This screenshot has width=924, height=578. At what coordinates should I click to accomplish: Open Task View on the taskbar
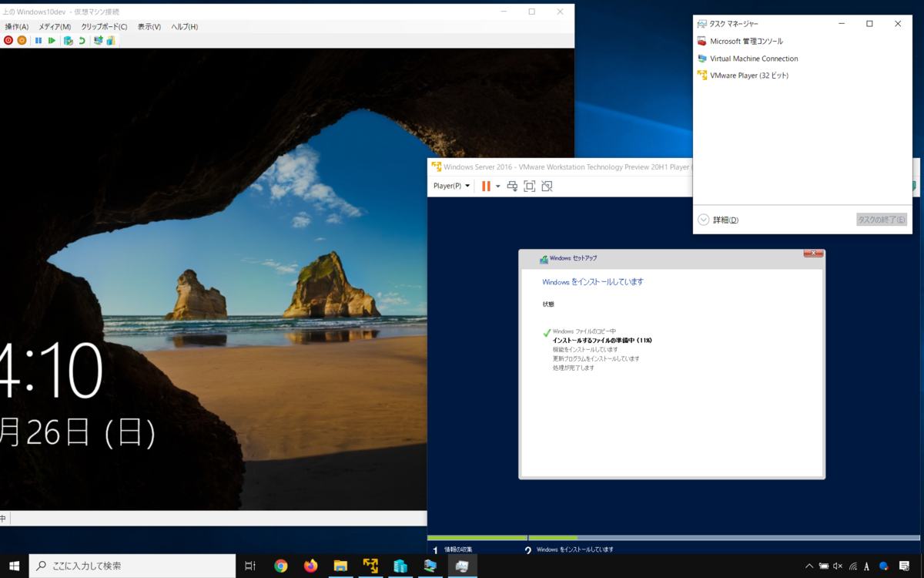[x=250, y=566]
